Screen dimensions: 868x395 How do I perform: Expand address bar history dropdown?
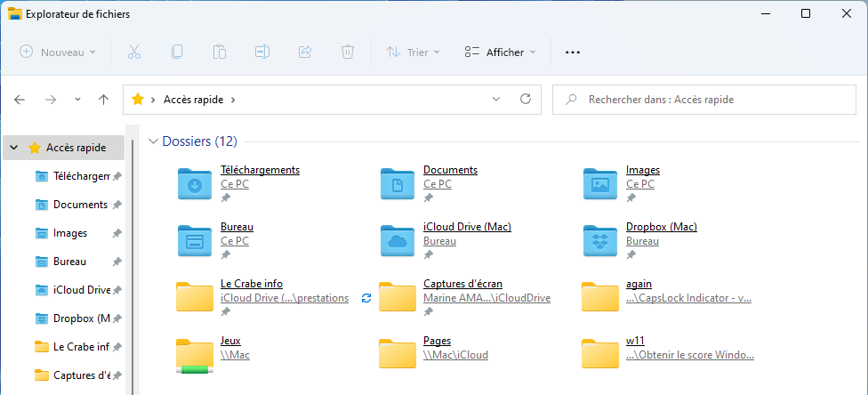click(496, 100)
